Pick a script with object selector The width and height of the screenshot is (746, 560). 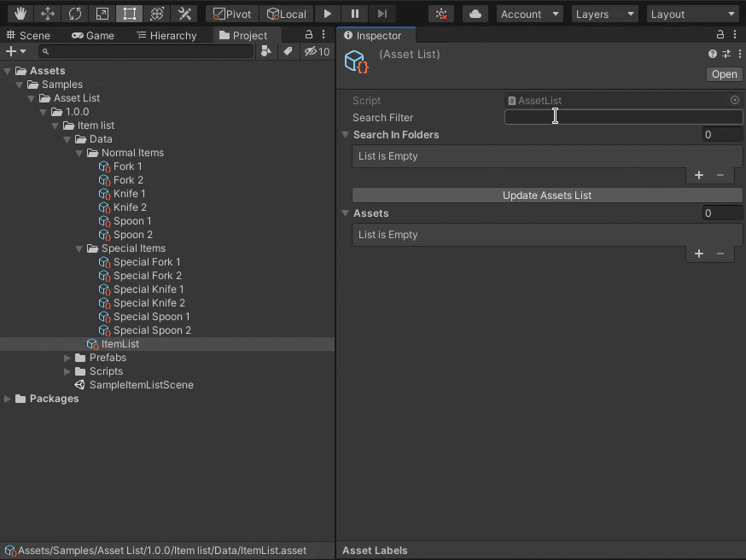point(735,100)
